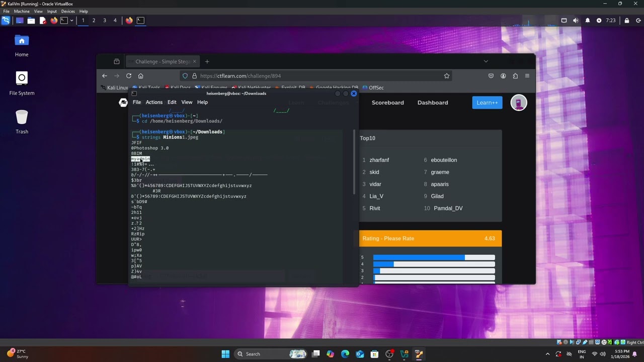The height and width of the screenshot is (362, 644).
Task: Open the terminal Actions menu
Action: (154, 102)
